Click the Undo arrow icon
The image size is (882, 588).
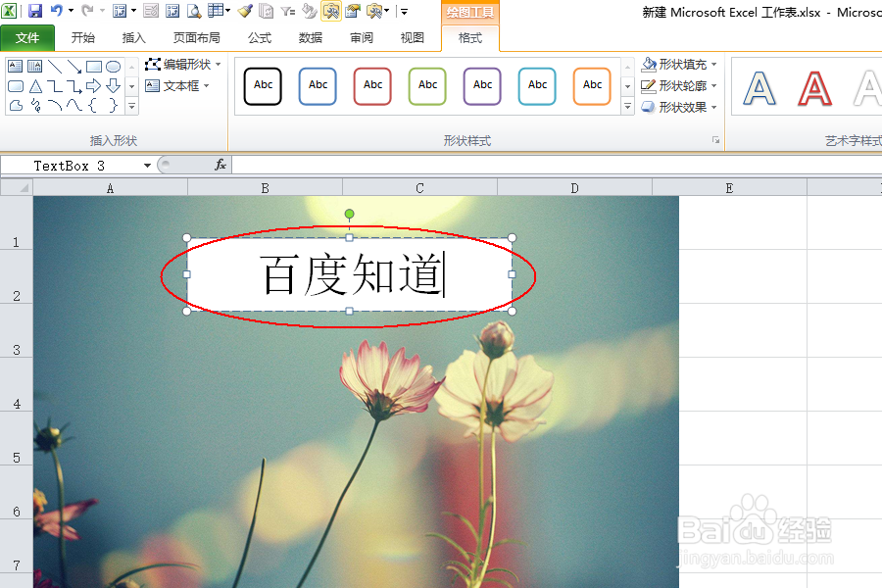tap(56, 10)
